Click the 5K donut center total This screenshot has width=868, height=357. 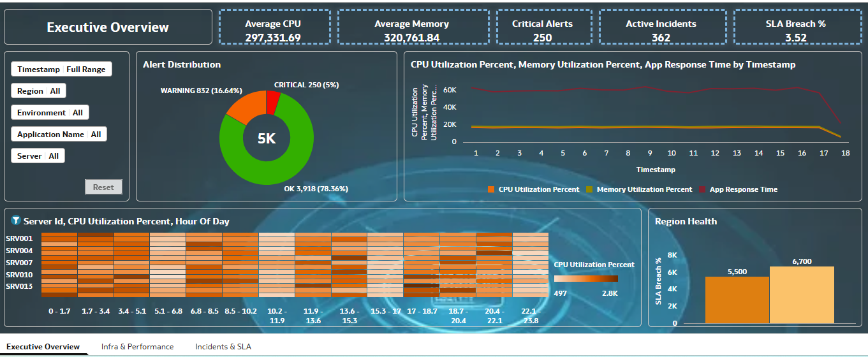coord(267,138)
